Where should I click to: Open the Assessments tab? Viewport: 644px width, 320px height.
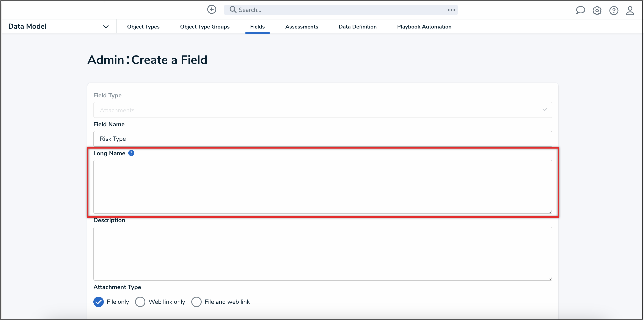pyautogui.click(x=302, y=27)
